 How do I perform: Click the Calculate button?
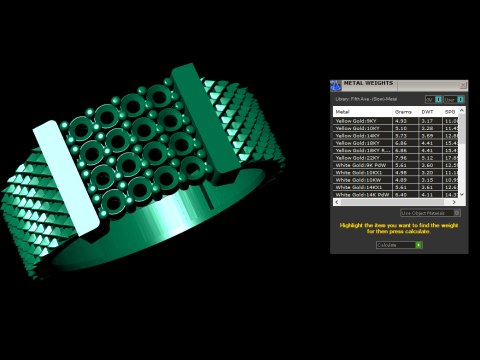pos(399,245)
